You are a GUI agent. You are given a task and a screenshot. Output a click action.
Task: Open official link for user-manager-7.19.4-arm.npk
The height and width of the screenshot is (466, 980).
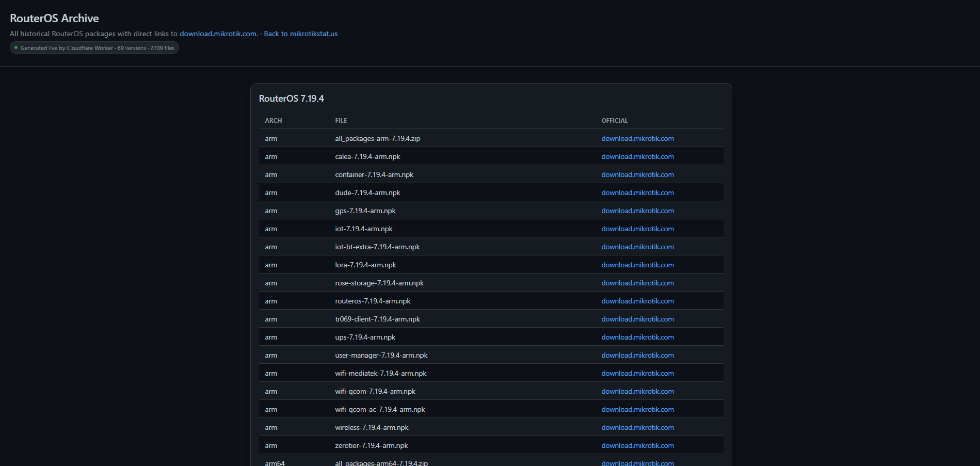[x=637, y=355]
